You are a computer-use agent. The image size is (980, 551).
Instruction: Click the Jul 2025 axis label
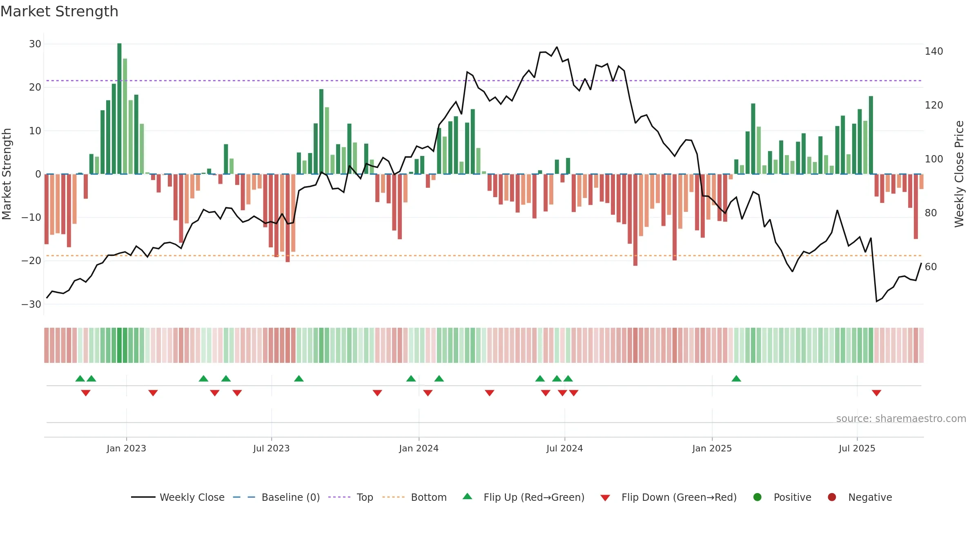pyautogui.click(x=857, y=449)
